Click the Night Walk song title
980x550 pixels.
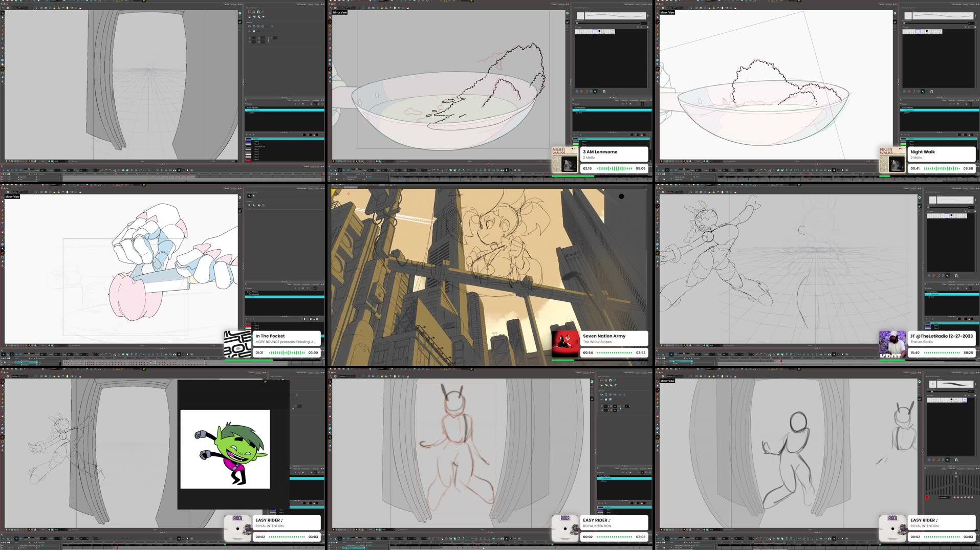pyautogui.click(x=922, y=152)
